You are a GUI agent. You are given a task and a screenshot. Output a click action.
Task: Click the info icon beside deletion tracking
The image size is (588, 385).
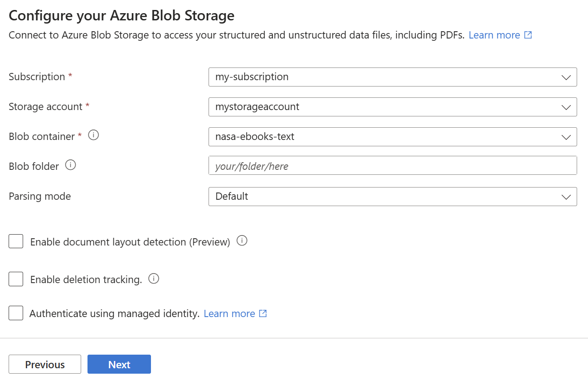154,279
